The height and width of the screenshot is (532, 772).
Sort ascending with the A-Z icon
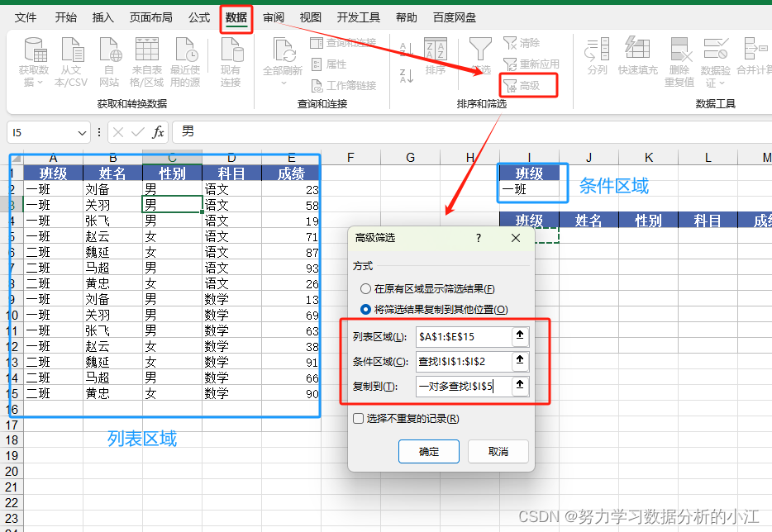click(x=406, y=50)
